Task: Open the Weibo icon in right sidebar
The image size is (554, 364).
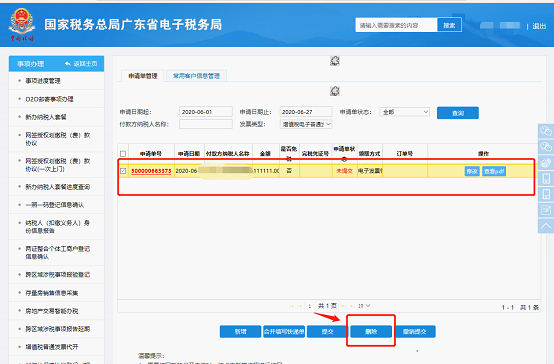Action: [x=546, y=163]
